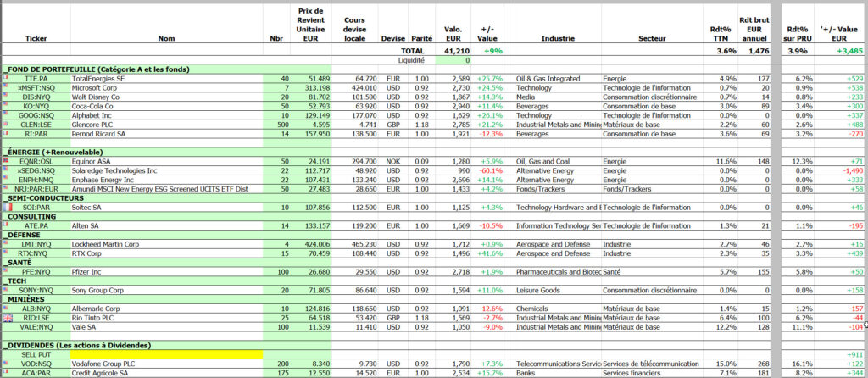Click the Sony Group Corp cell
Image resolution: width=868 pixels, height=378 pixels.
click(x=167, y=290)
